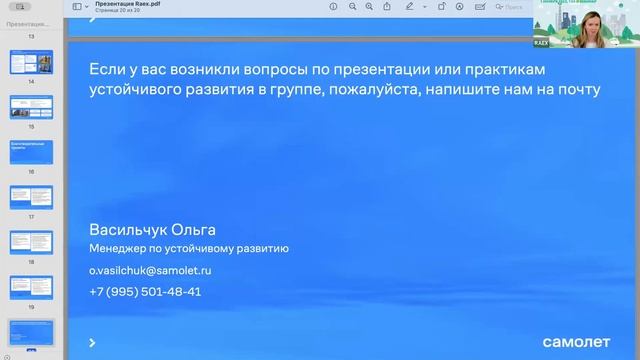
Task: Select page 14 thumbnail in sidebar
Action: coord(31,62)
